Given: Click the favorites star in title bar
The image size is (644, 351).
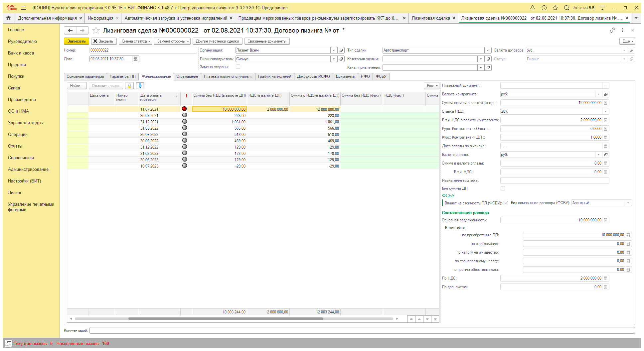Looking at the screenshot, I should tap(555, 8).
